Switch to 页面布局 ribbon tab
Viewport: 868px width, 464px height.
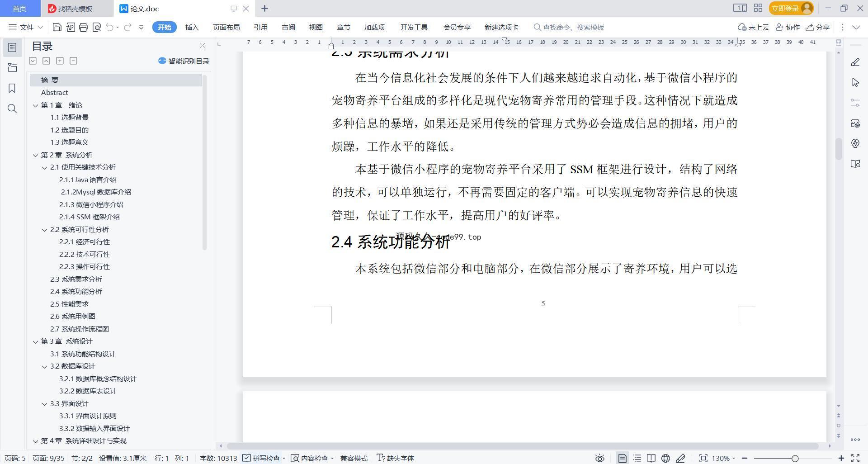click(x=226, y=27)
